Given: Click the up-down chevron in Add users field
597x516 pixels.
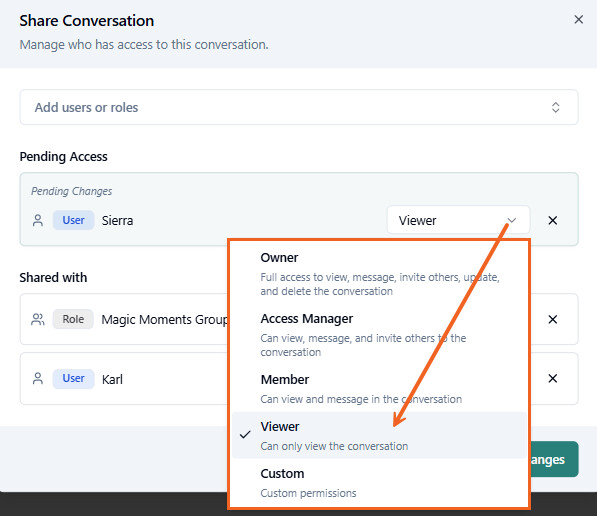Looking at the screenshot, I should (555, 107).
